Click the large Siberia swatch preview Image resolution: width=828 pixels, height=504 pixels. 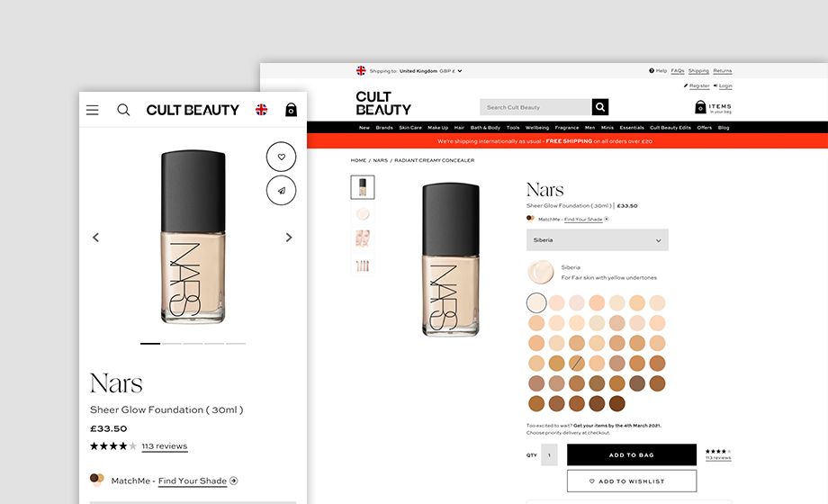click(x=540, y=272)
